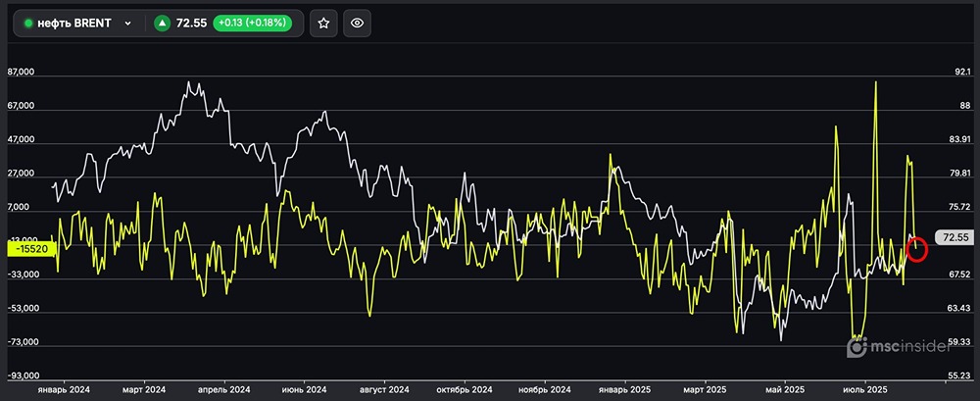Click the январь 2024 axis label
Screen dimensions: 980x401
pyautogui.click(x=63, y=388)
